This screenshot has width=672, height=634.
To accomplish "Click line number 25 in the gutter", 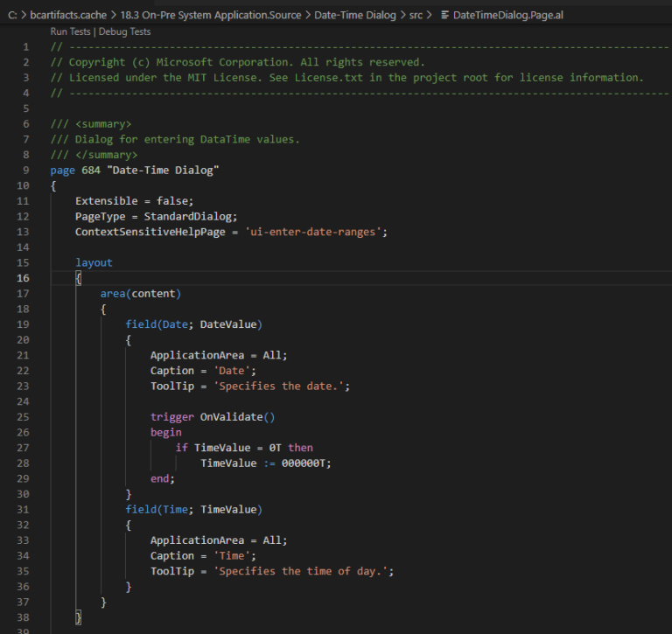I will click(x=23, y=417).
